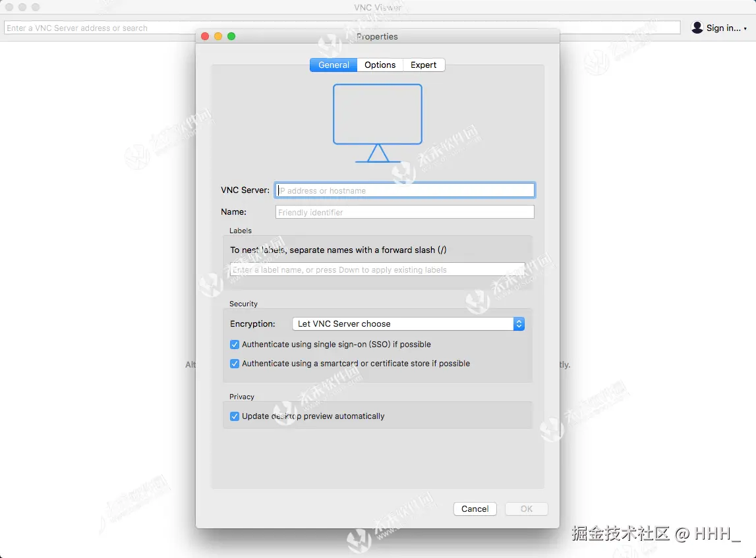Click the label name input field
Screen dimensions: 756x558
(x=378, y=269)
